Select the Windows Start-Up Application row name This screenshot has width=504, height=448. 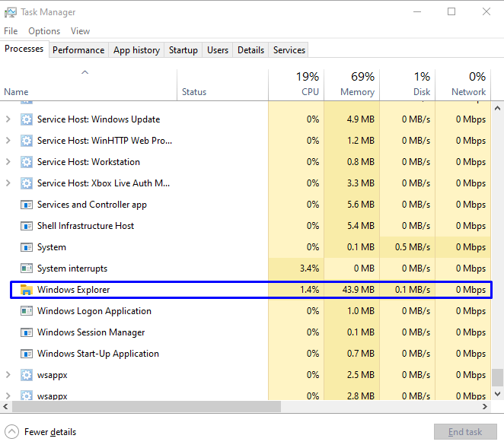click(x=98, y=354)
